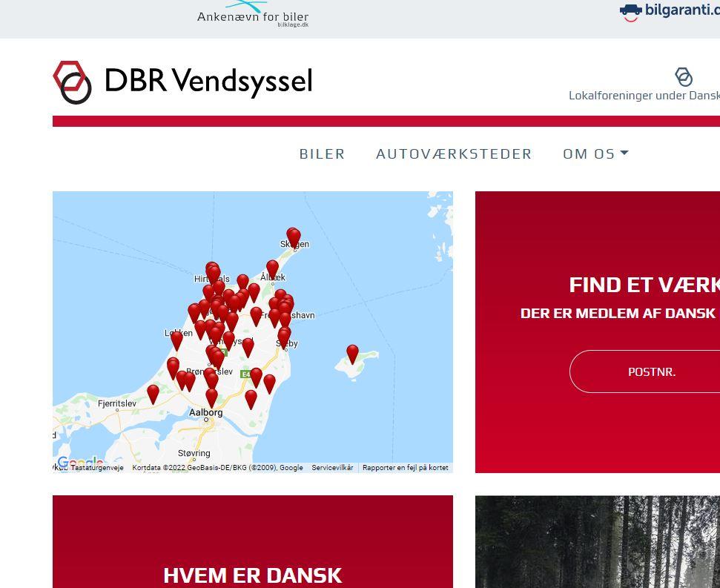Go to the AUTOVÆRKSTEDER page
The image size is (720, 588).
coord(454,153)
